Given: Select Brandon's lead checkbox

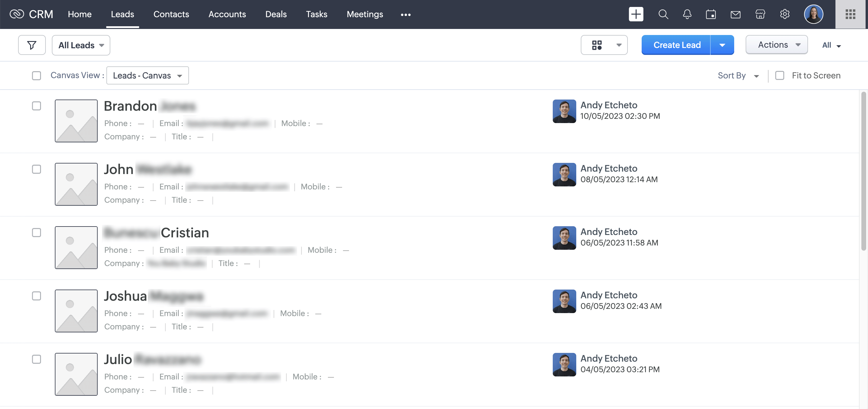Looking at the screenshot, I should (36, 106).
